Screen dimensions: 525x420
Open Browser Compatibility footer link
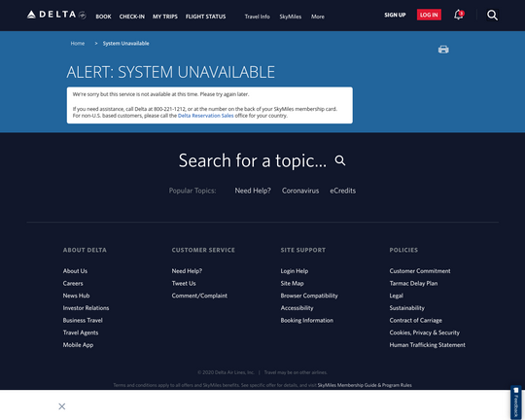pos(309,296)
